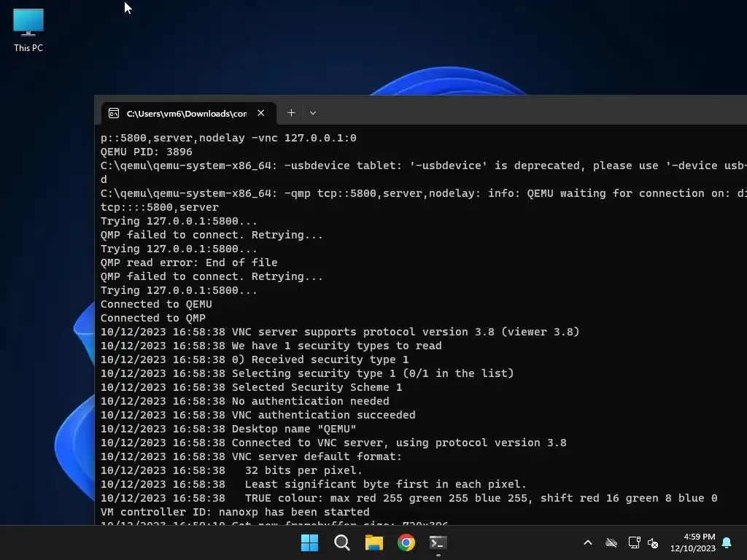Open the clock showing 4:59 PM

click(693, 542)
